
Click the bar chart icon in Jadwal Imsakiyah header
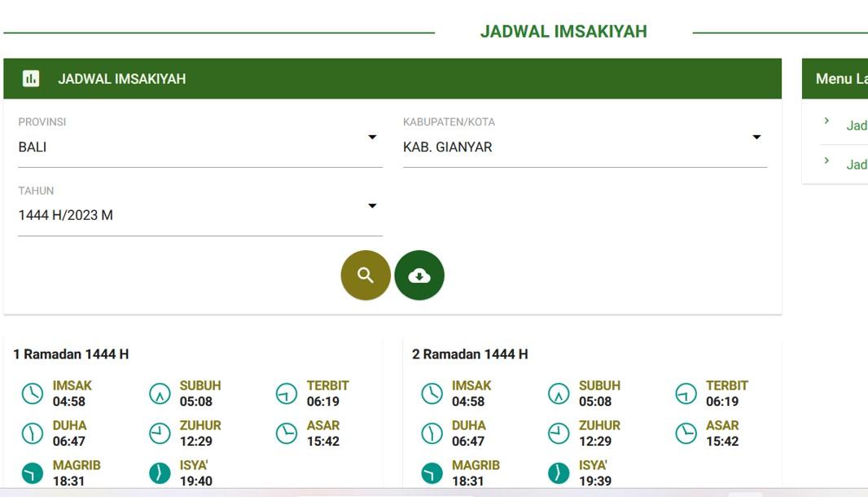pos(31,78)
